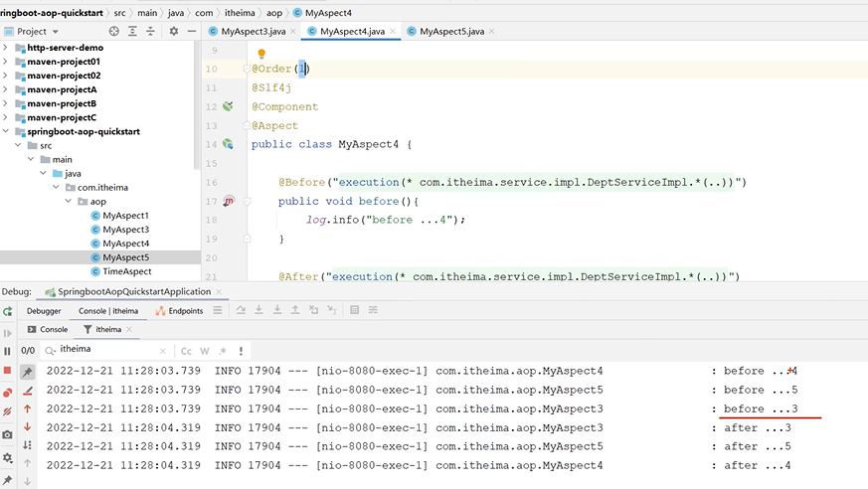Click the Step Out icon
The image size is (868, 489).
pos(295,310)
